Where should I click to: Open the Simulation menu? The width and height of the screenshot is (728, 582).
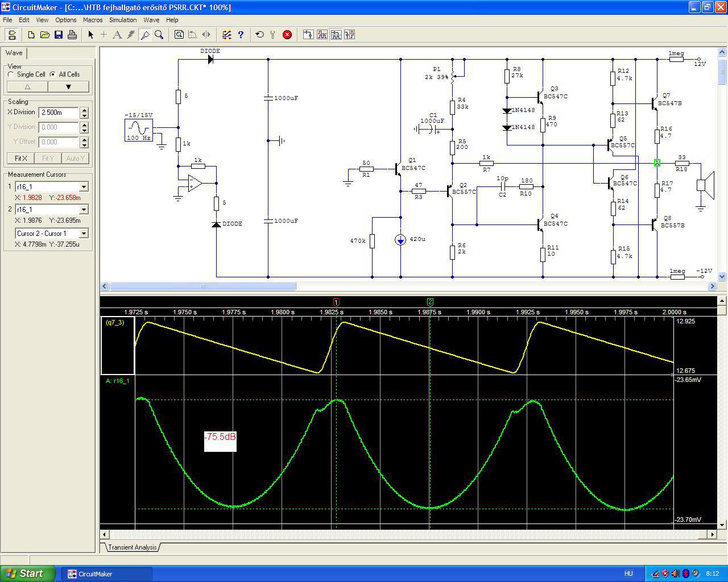[123, 20]
